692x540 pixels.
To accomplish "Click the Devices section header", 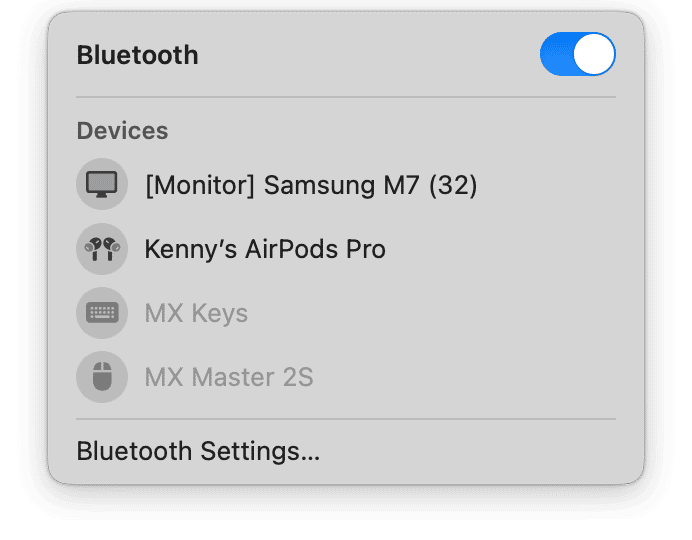I will point(122,131).
